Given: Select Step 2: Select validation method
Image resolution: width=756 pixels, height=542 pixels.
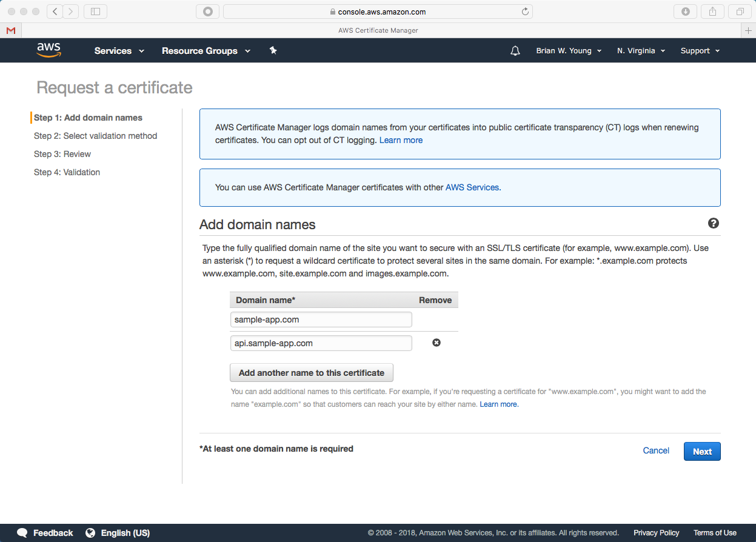Looking at the screenshot, I should coord(95,136).
